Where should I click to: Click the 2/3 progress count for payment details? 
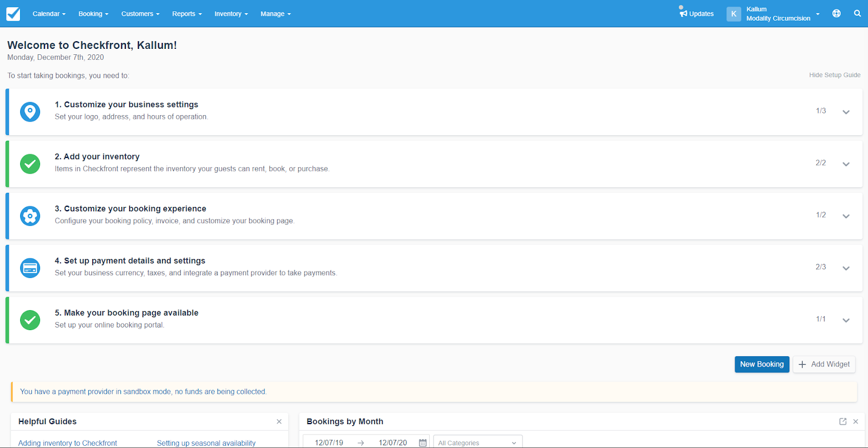[821, 267]
